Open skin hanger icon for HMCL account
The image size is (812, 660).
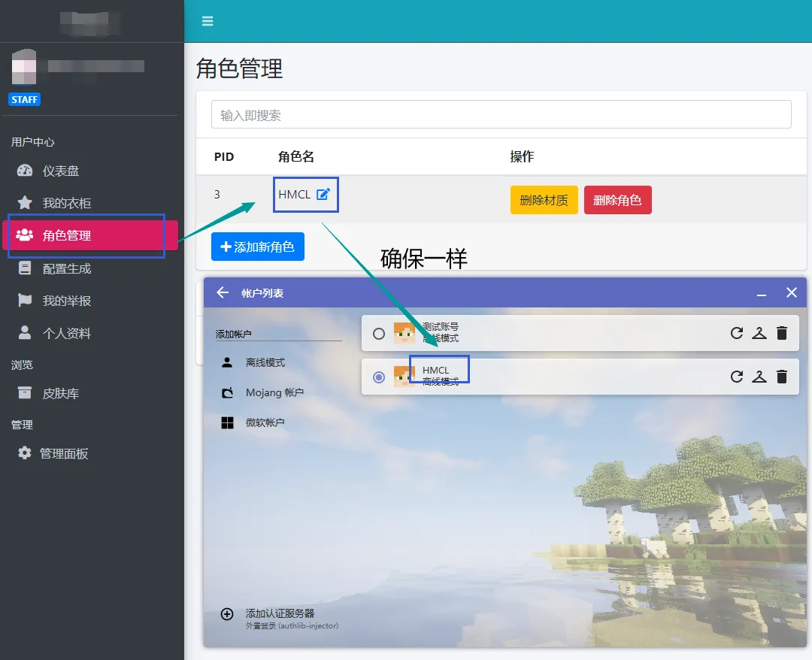pyautogui.click(x=759, y=377)
